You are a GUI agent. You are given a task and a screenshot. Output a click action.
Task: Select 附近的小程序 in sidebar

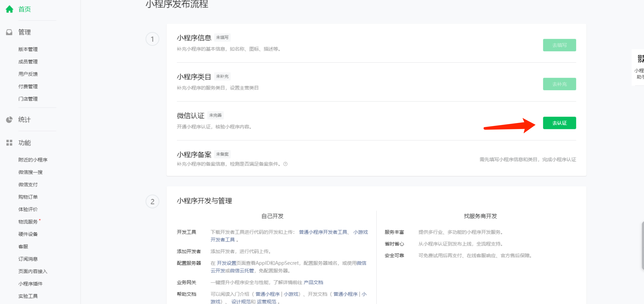click(x=33, y=160)
